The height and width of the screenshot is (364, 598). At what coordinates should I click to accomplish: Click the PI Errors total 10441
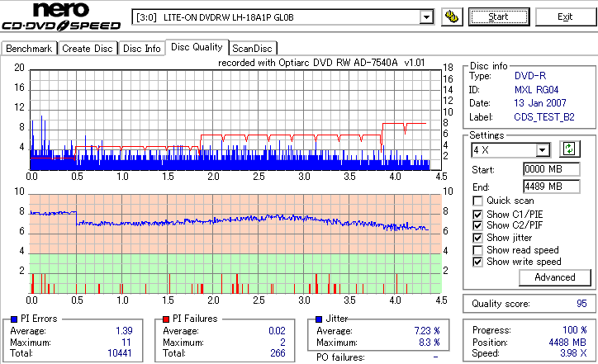point(120,353)
